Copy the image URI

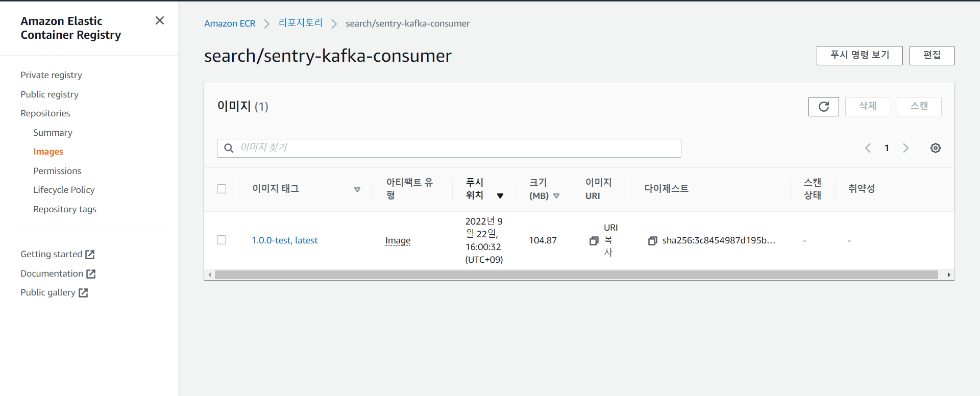[594, 241]
